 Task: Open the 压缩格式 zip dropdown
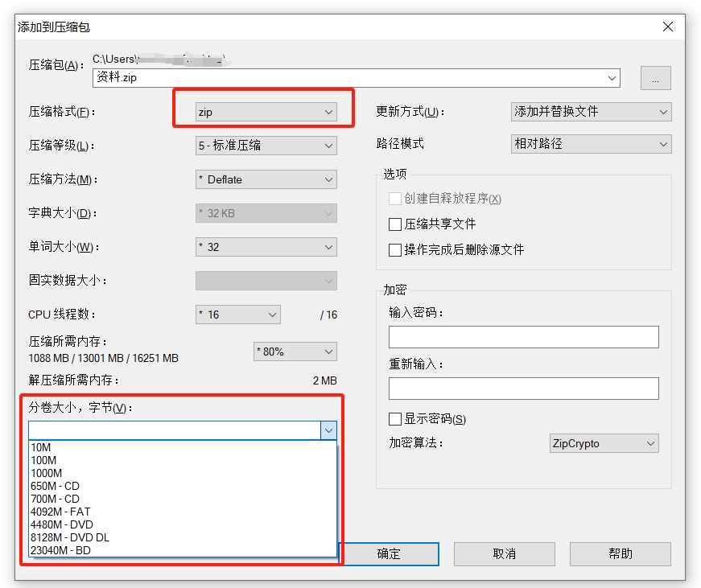coord(266,112)
